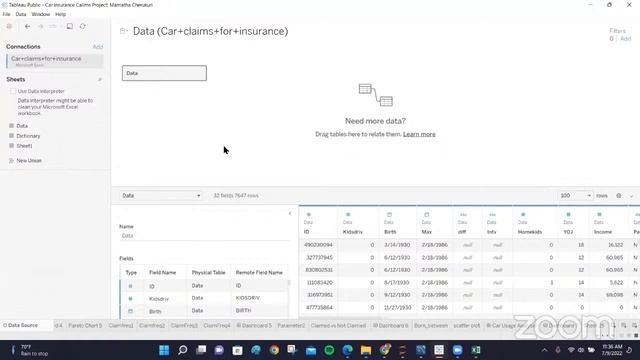Switch to the Dashboard 5 tab
This screenshot has width=640, height=360.
[254, 325]
